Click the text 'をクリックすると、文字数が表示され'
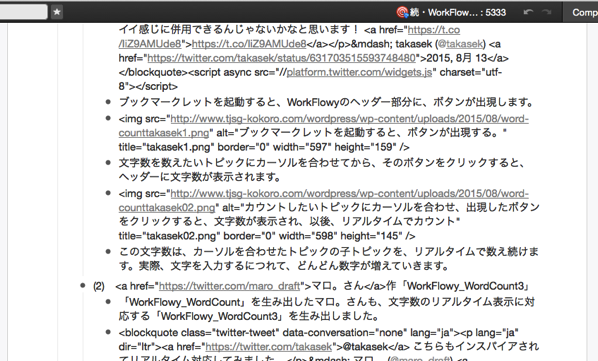The image size is (598, 361). pos(209,221)
